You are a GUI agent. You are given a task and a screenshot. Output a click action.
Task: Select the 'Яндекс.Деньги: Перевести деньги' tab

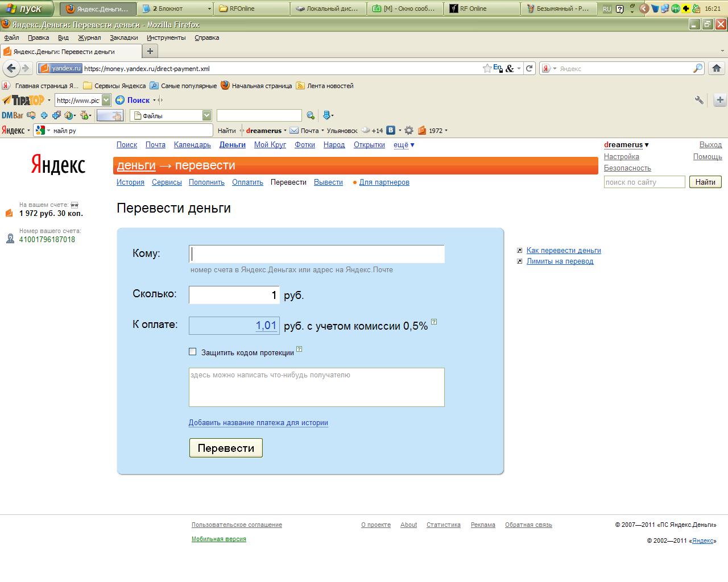(71, 51)
